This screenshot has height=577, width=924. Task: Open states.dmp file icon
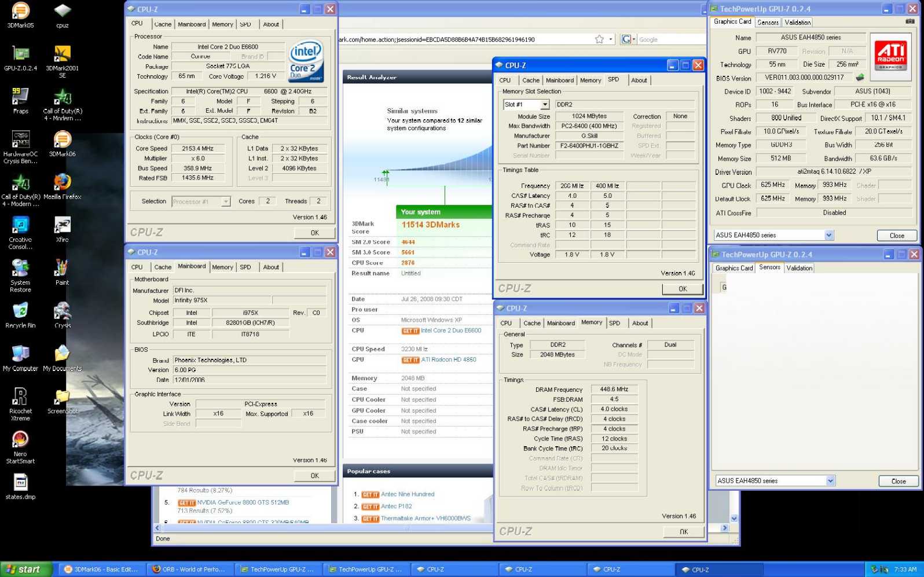click(x=20, y=487)
